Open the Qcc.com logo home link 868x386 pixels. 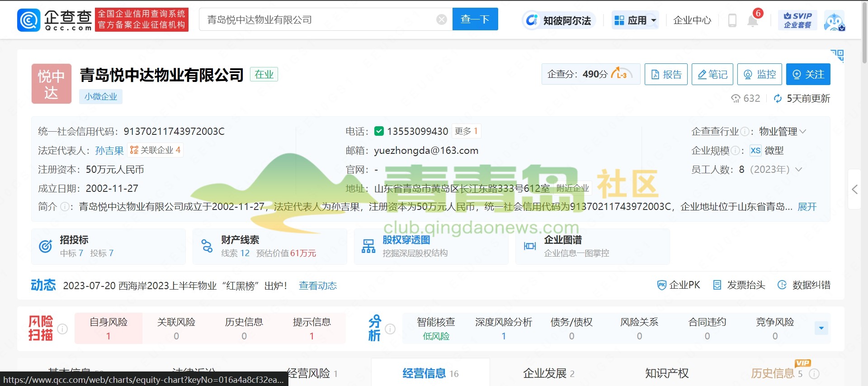(55, 19)
